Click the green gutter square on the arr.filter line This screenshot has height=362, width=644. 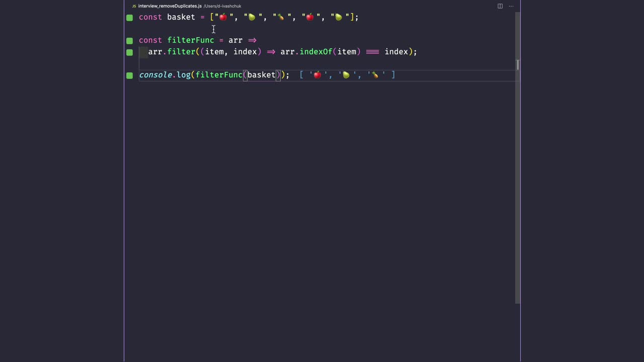click(129, 51)
